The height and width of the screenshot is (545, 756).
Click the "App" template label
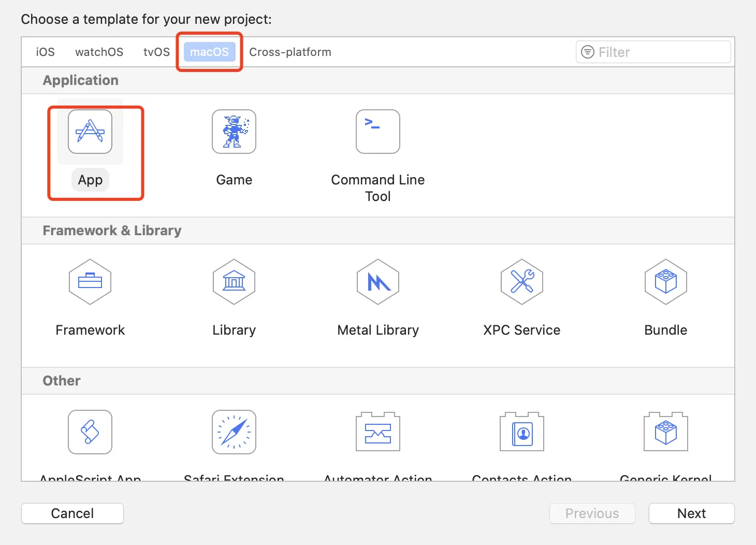(90, 180)
